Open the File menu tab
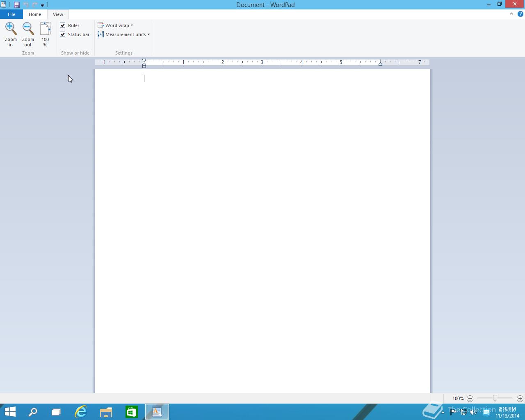The image size is (525, 420). tap(11, 14)
